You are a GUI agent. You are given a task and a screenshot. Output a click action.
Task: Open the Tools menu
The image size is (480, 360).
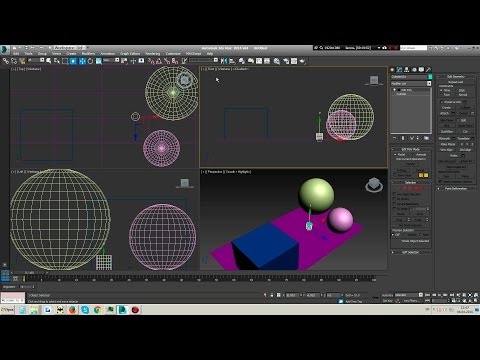click(x=29, y=53)
